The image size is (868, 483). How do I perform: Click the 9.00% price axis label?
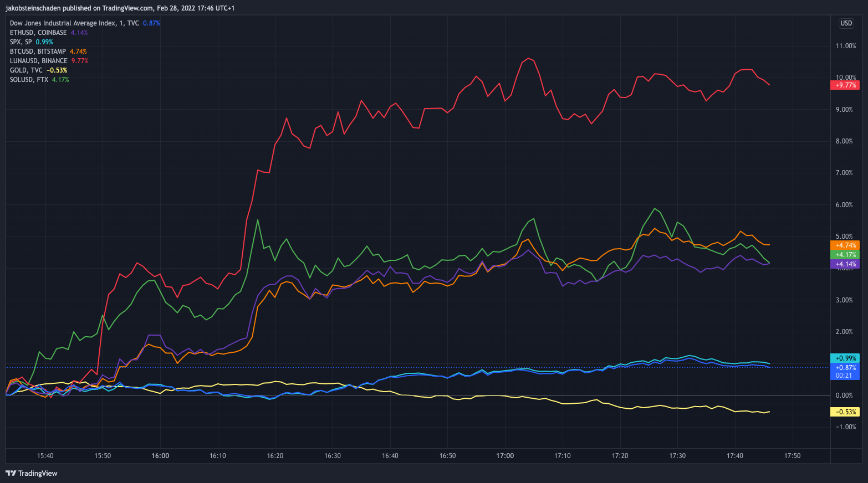pyautogui.click(x=844, y=110)
